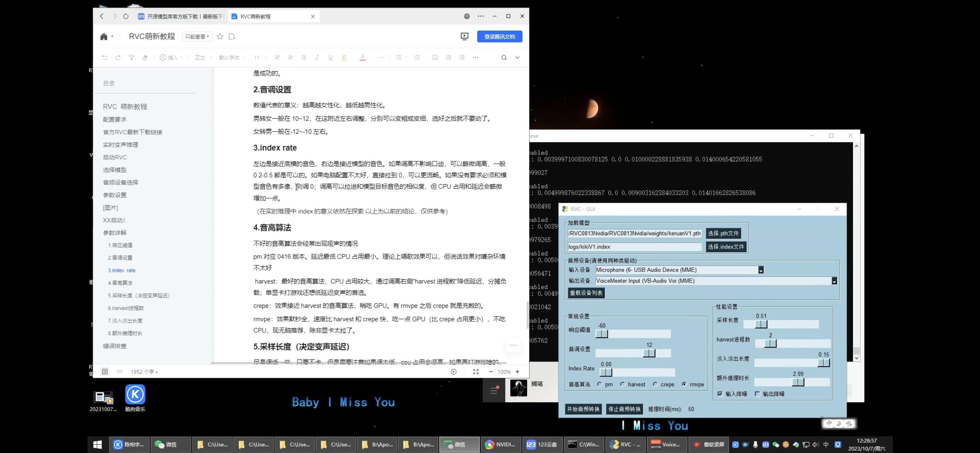The image size is (980, 453).
Task: Click the bullet list icon
Action: (x=398, y=58)
